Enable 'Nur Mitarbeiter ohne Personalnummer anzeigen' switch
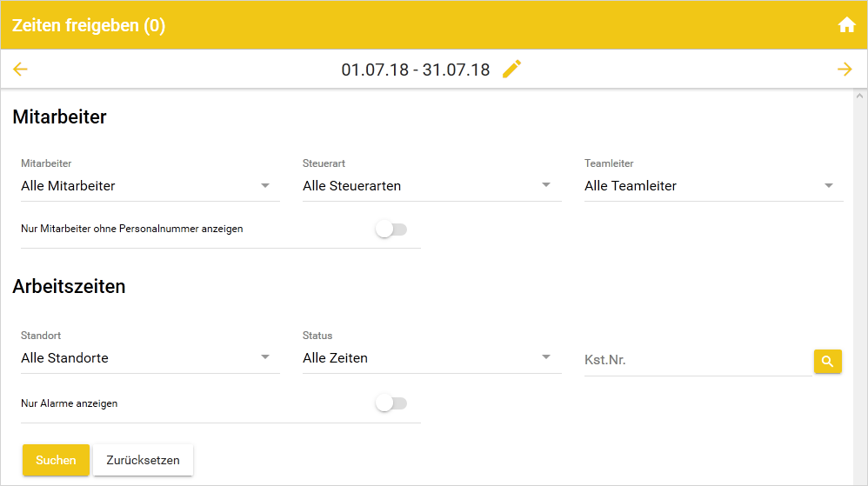 pyautogui.click(x=391, y=230)
